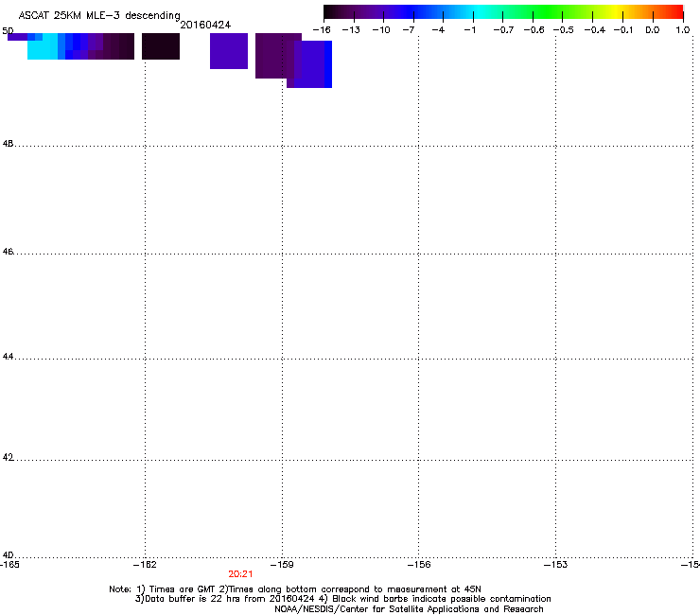Click the latitude label 40

tap(8, 555)
